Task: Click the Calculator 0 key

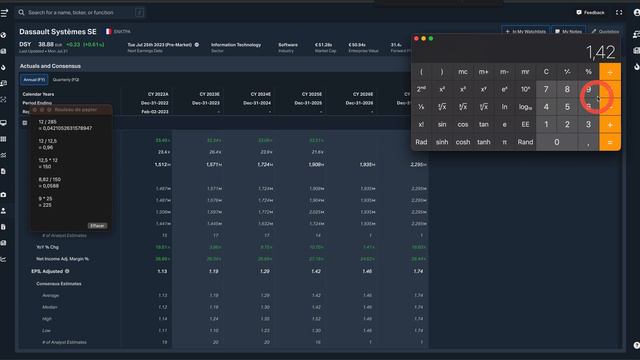Action: click(x=557, y=142)
